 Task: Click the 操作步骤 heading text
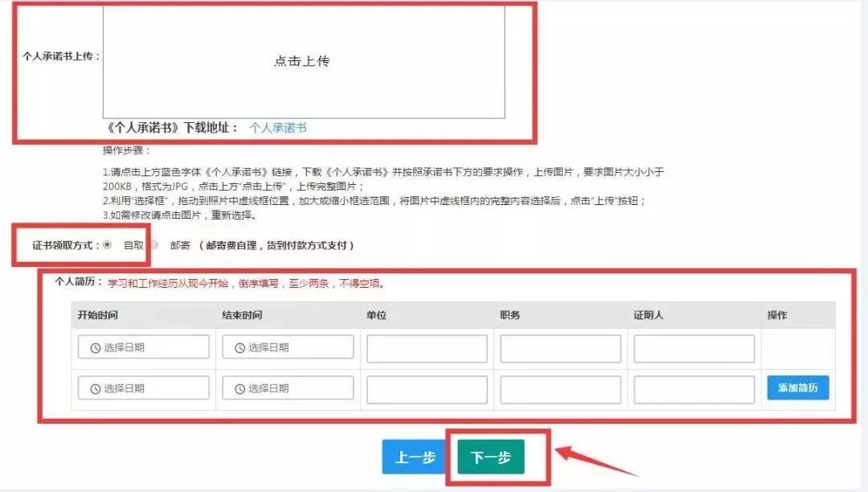tap(126, 150)
